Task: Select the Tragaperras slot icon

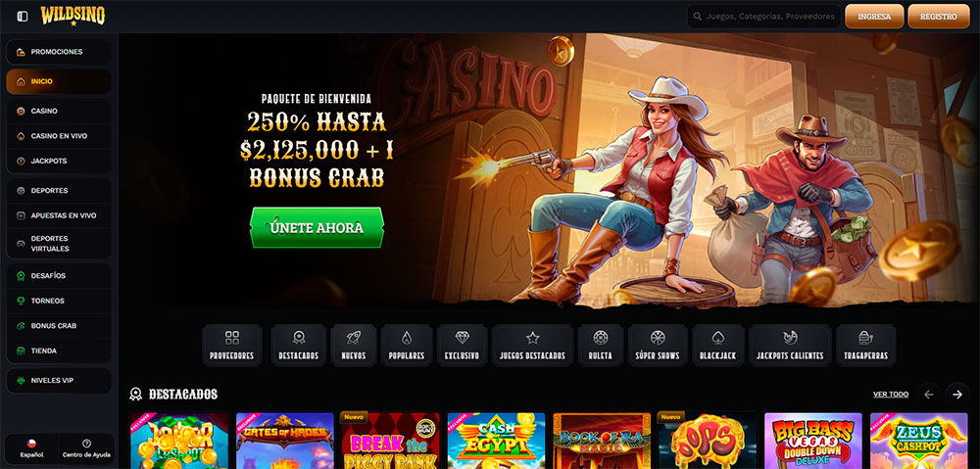Action: 865,346
